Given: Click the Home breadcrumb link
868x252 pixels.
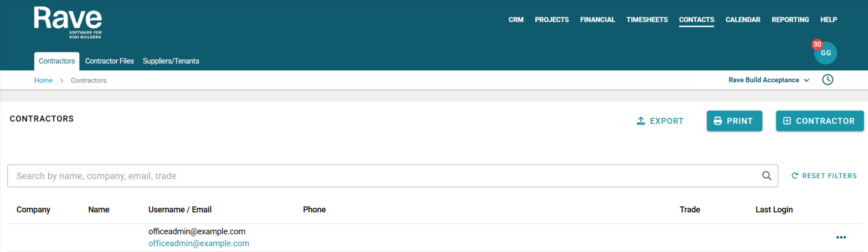Looking at the screenshot, I should coord(43,80).
